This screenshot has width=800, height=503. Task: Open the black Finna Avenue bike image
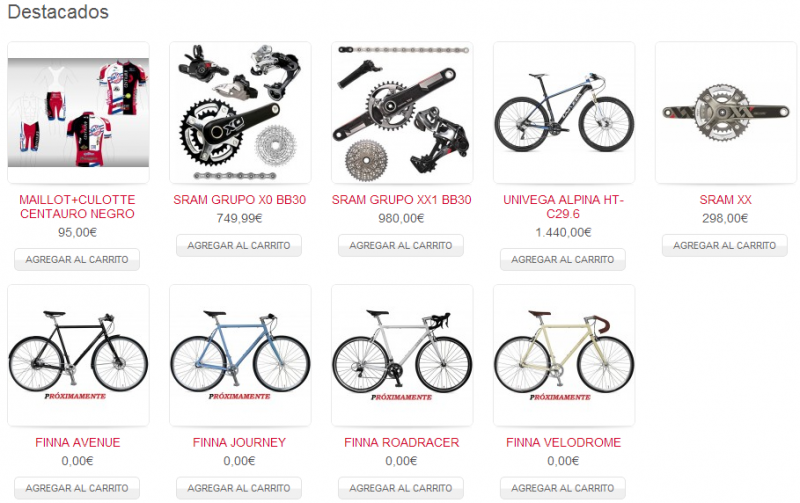pos(78,355)
